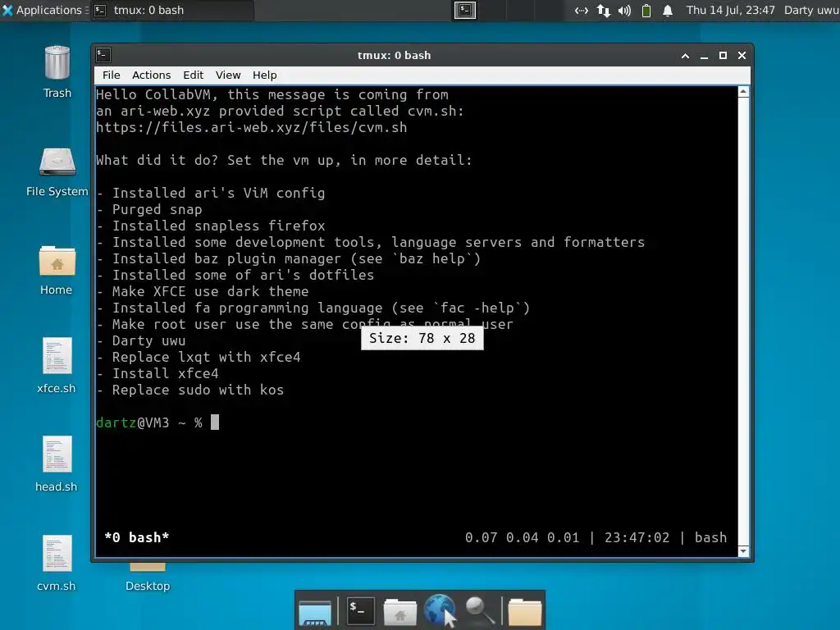
Task: Click the https://files.ari-web.xyz/files/cvm.sh URL text
Action: click(x=251, y=127)
